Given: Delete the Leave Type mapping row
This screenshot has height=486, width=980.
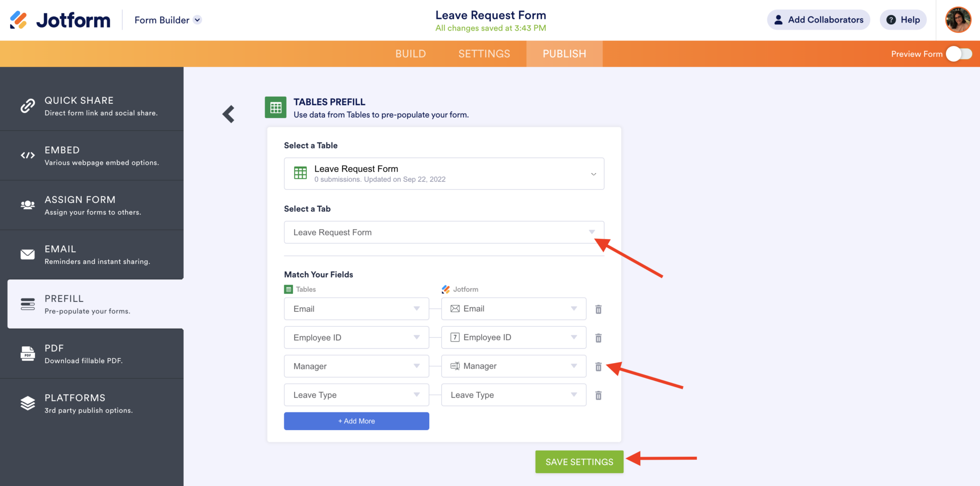Looking at the screenshot, I should (x=598, y=395).
